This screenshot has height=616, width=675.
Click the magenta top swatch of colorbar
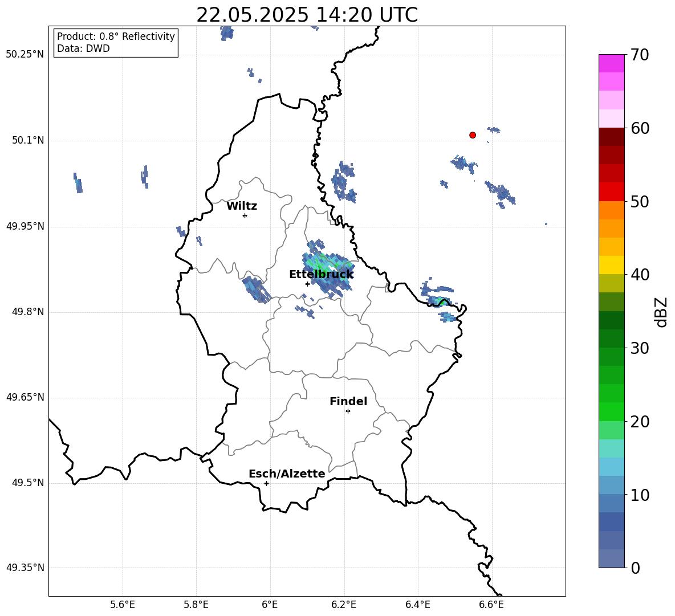[x=611, y=63]
